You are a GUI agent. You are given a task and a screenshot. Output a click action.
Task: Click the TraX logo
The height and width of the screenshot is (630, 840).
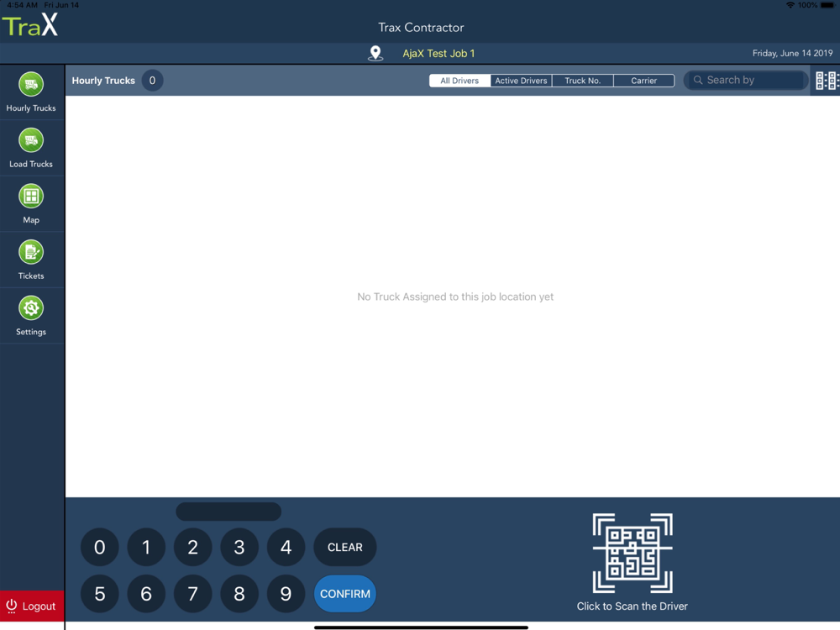click(x=30, y=25)
